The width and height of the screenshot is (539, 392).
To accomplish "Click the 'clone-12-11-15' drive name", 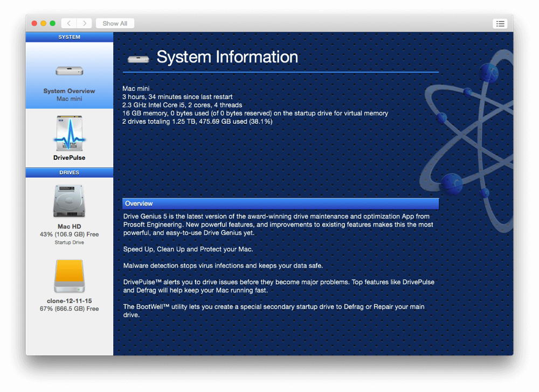I will (x=69, y=300).
